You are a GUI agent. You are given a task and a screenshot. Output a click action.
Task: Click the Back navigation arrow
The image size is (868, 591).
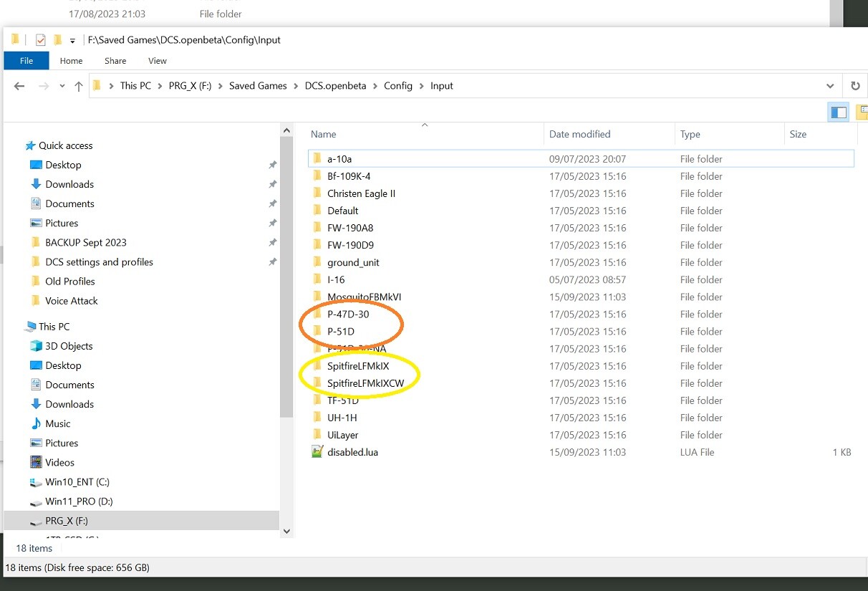pyautogui.click(x=19, y=86)
